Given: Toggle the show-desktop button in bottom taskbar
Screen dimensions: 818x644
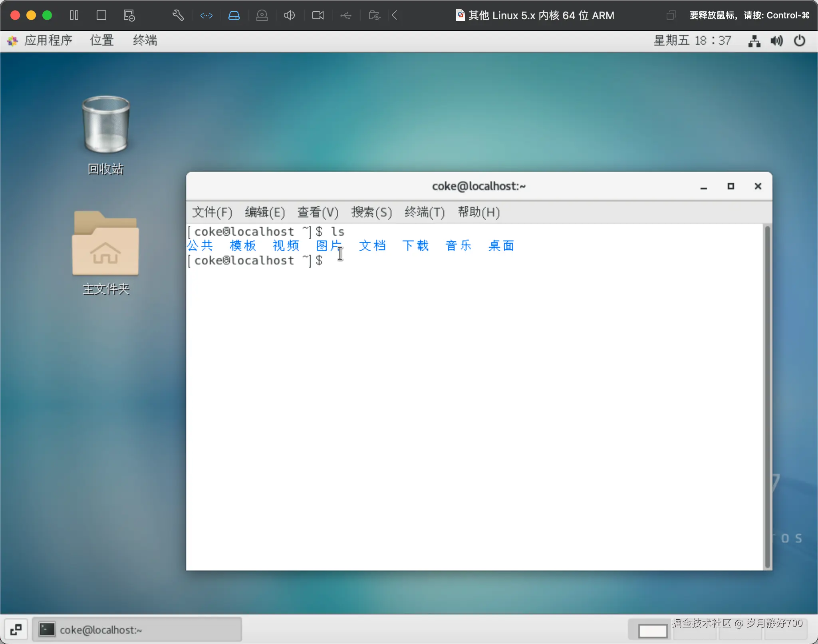Looking at the screenshot, I should pos(16,630).
